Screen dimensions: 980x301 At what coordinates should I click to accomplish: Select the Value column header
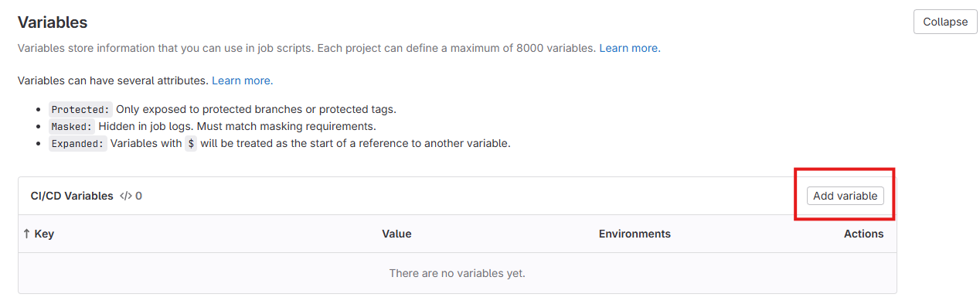coord(396,234)
